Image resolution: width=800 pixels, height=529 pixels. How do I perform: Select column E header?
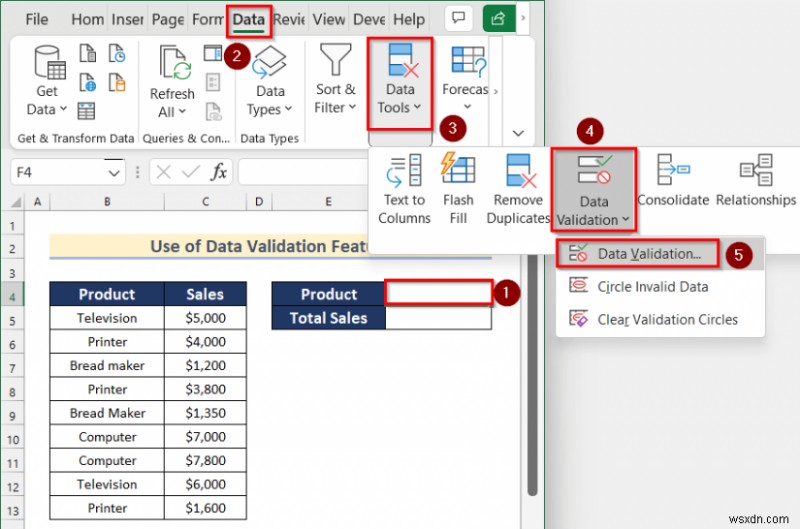point(329,201)
